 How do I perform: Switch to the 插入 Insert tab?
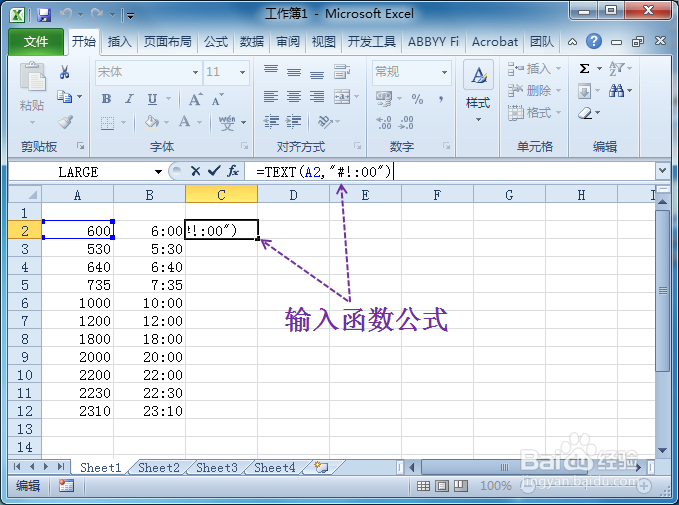coord(119,42)
